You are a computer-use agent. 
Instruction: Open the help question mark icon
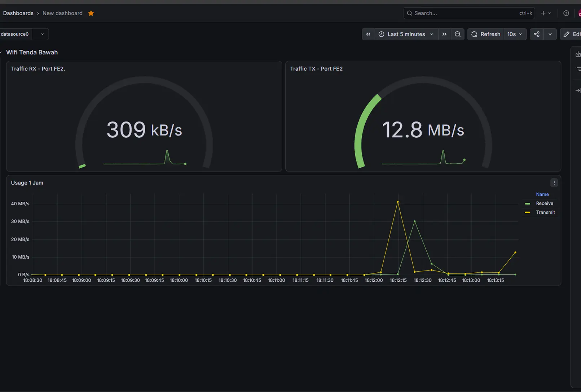pyautogui.click(x=566, y=13)
